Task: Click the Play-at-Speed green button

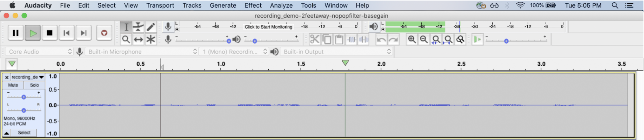Action: click(x=477, y=40)
